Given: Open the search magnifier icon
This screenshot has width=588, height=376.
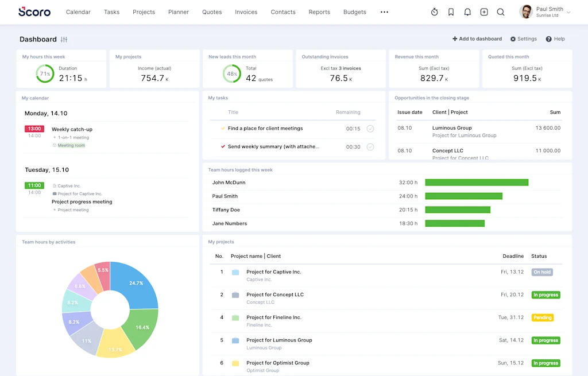Looking at the screenshot, I should (501, 12).
